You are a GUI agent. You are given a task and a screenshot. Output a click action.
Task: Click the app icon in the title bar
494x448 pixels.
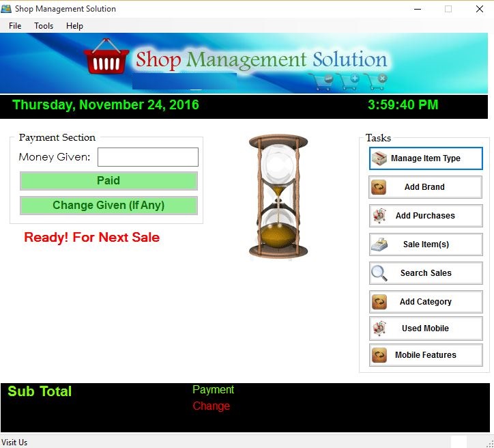tap(6, 8)
